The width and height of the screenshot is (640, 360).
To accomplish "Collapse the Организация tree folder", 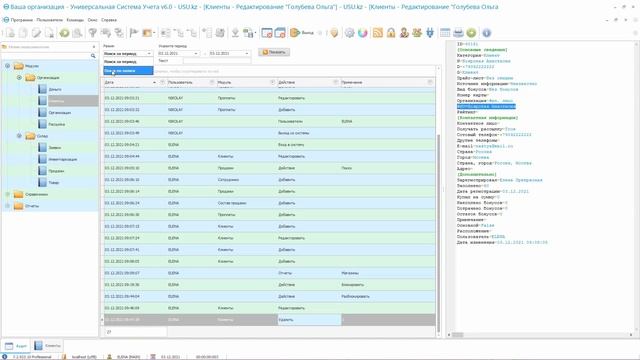I will (x=19, y=78).
